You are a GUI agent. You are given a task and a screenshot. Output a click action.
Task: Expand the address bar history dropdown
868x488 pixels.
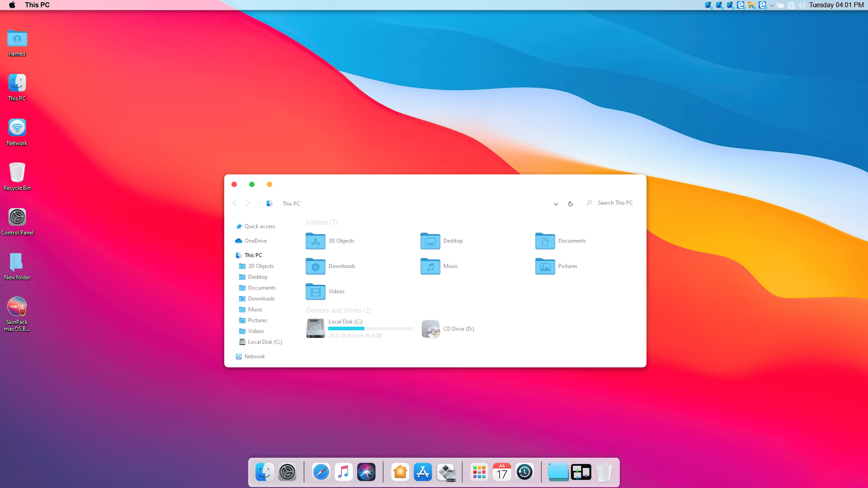click(x=556, y=204)
